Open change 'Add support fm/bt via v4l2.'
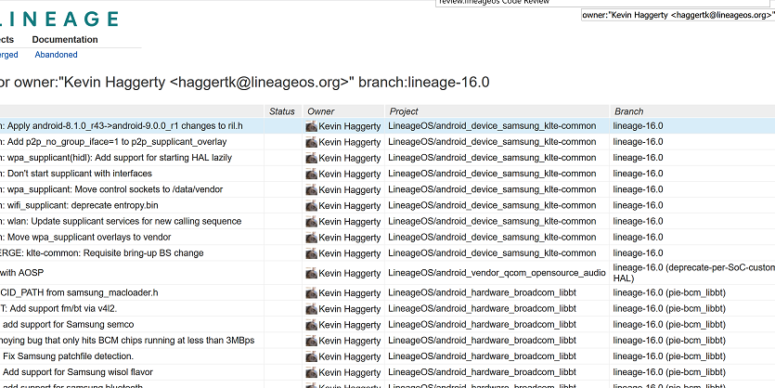 58,308
